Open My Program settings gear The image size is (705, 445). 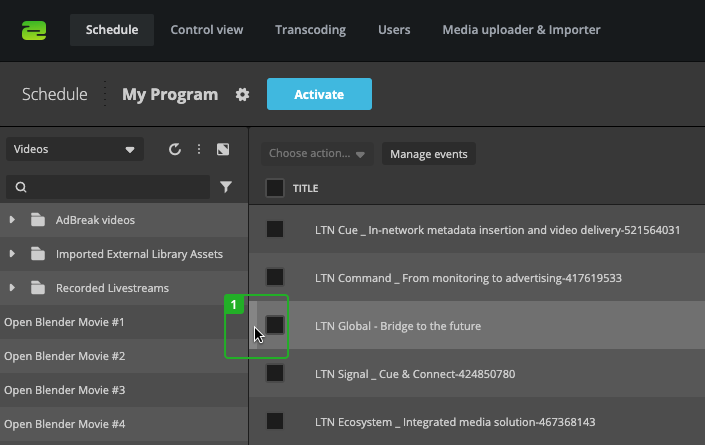(x=242, y=95)
